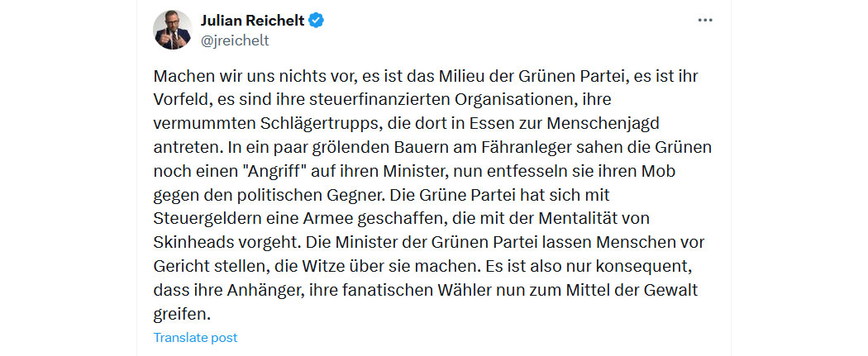Click the word "Vorfeld" in the post
This screenshot has height=356, width=868.
[x=179, y=99]
